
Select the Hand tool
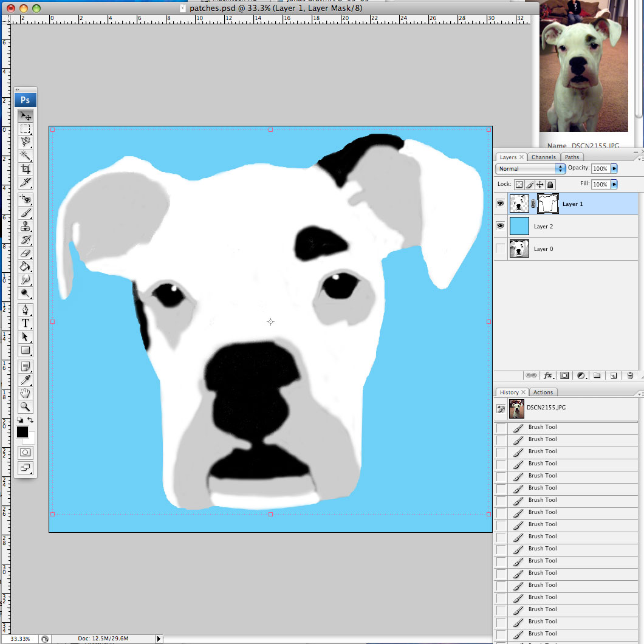26,393
